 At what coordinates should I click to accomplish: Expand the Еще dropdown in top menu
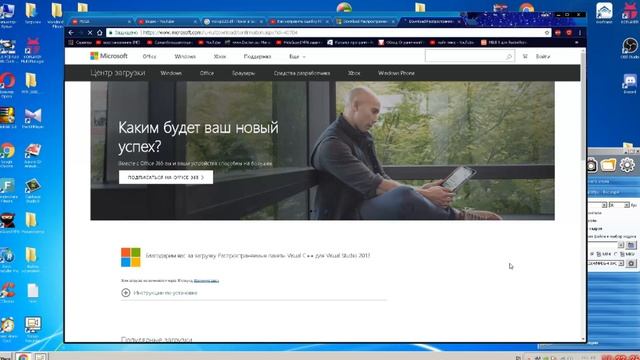297,56
